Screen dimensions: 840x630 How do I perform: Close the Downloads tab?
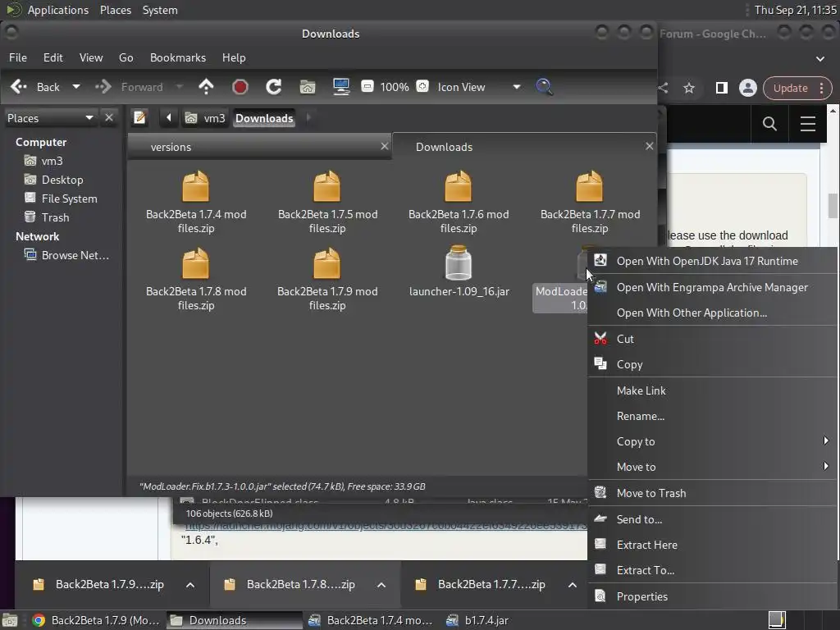(x=650, y=146)
